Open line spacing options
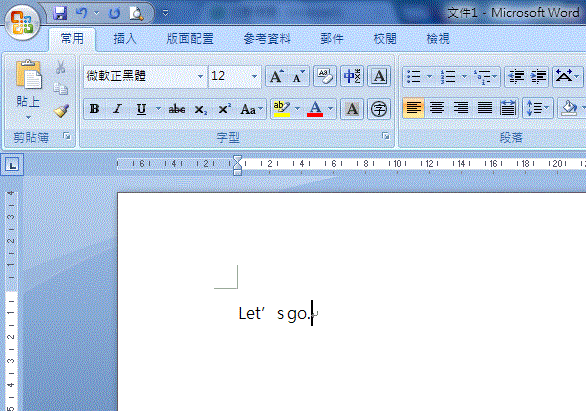This screenshot has height=411, width=586. coord(537,108)
